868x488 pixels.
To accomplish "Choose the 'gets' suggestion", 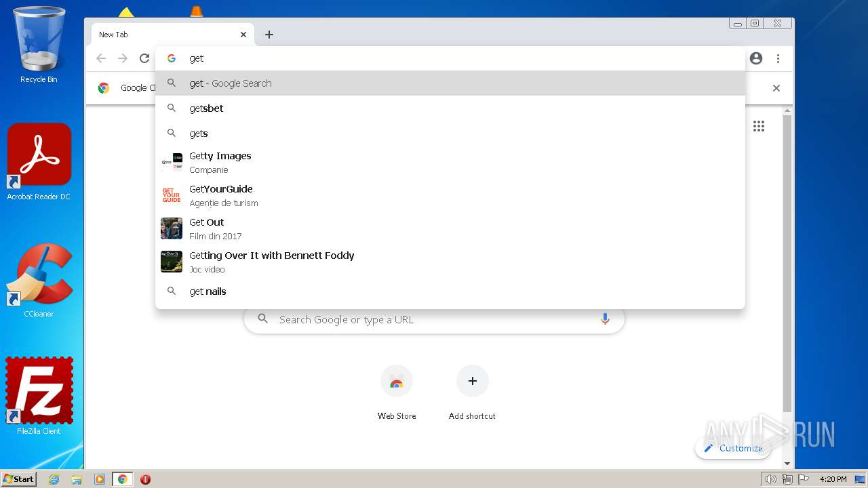I will 450,134.
